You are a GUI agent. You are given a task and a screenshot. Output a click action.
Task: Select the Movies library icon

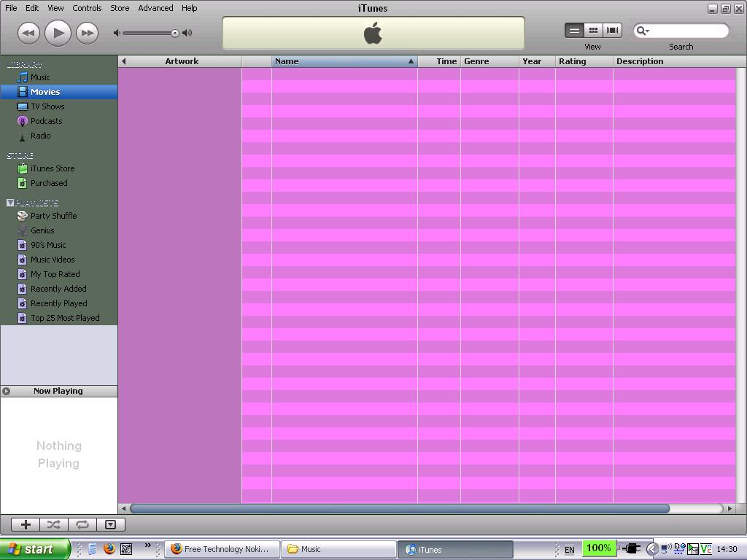[23, 91]
